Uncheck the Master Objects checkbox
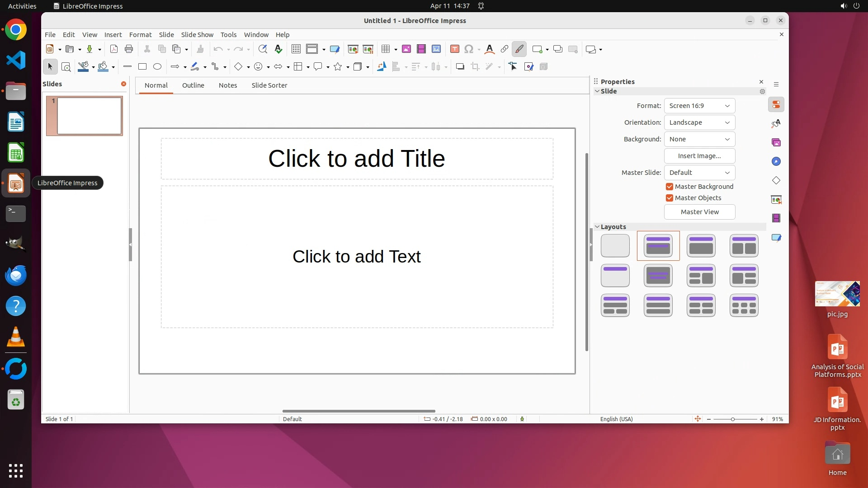This screenshot has width=868, height=488. pyautogui.click(x=670, y=198)
